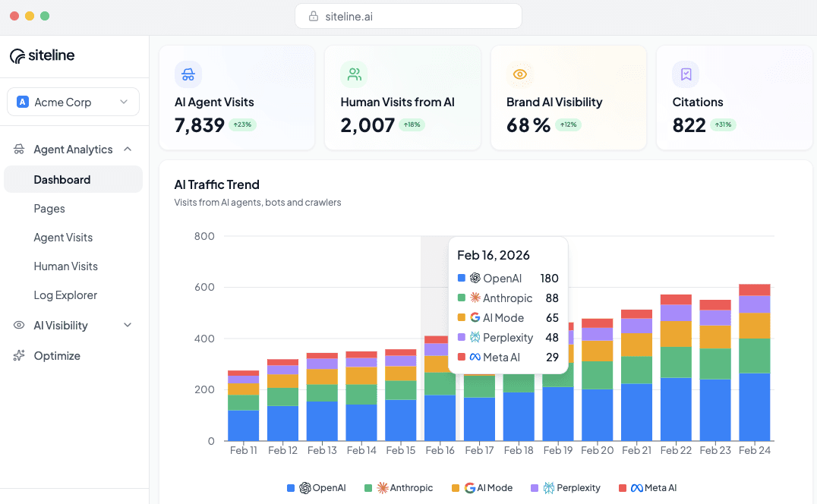The image size is (817, 504).
Task: Go to Log Explorer in sidebar
Action: [65, 295]
